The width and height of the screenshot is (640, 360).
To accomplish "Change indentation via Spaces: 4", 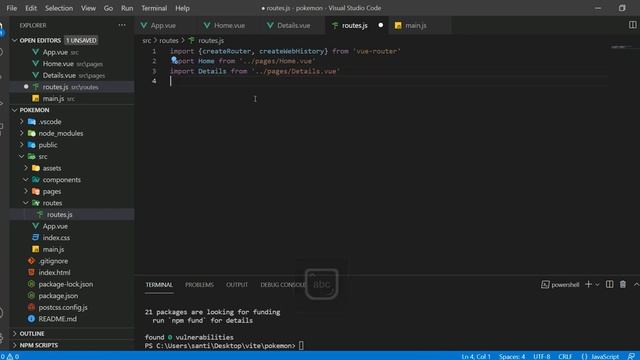I will (x=512, y=356).
